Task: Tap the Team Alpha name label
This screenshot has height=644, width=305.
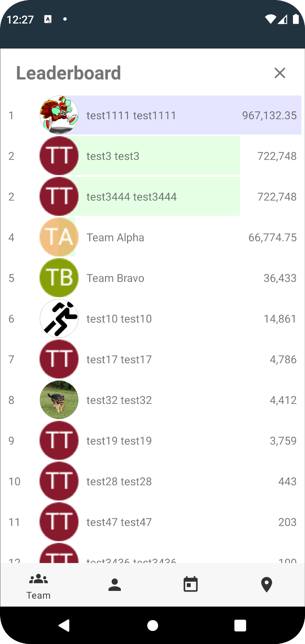Action: point(115,237)
